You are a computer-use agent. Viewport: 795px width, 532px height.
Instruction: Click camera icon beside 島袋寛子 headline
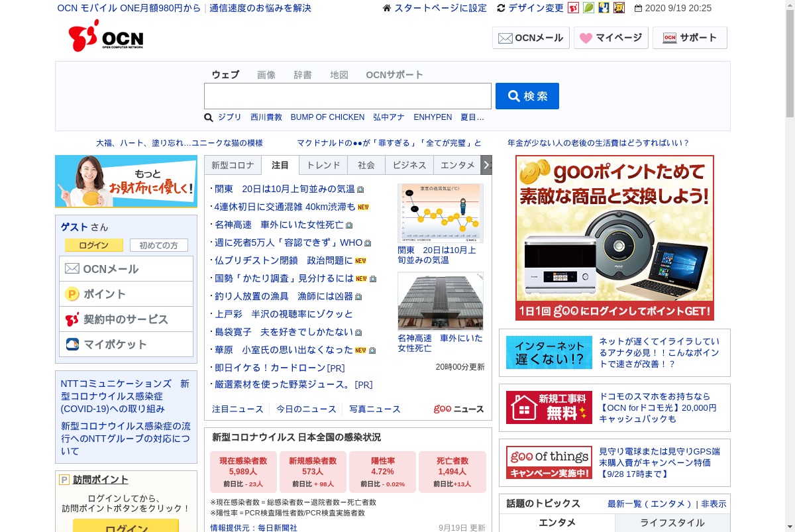click(x=358, y=333)
